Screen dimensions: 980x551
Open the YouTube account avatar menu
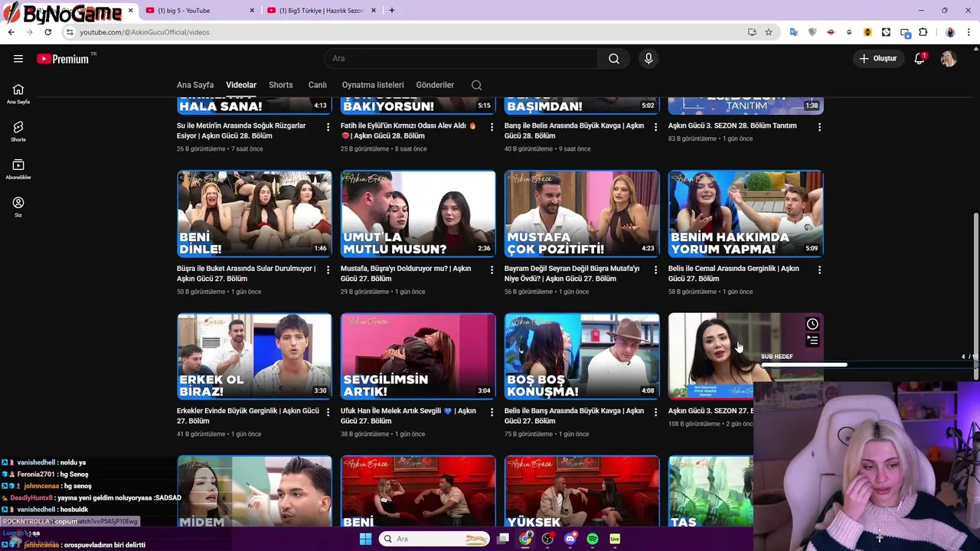click(949, 59)
